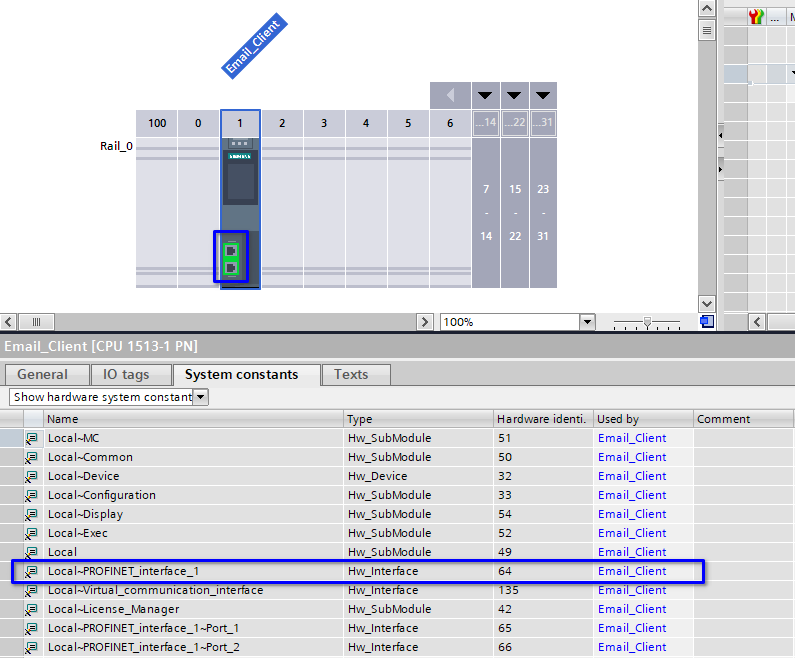Click Local~Configuration constant icon
Viewport: 795px width, 658px height.
click(x=32, y=495)
